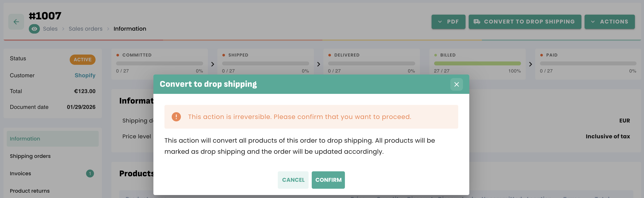Cancel the drop shipping conversion

click(x=293, y=180)
